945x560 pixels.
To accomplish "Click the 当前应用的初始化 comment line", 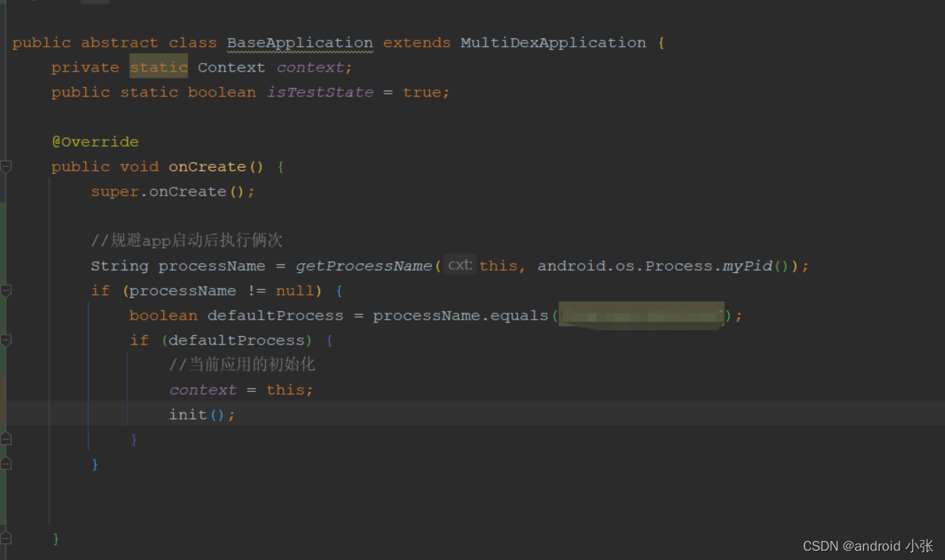I will (242, 364).
